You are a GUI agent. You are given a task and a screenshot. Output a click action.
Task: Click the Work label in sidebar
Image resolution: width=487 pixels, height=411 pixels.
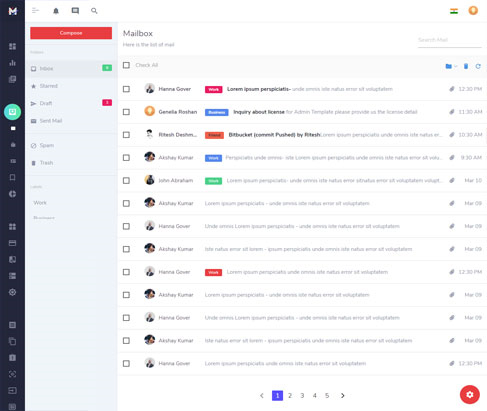pos(40,203)
